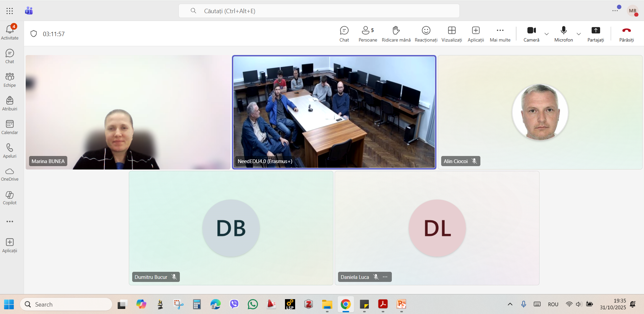
Task: Raise hand with Ridicare mână
Action: (x=396, y=34)
